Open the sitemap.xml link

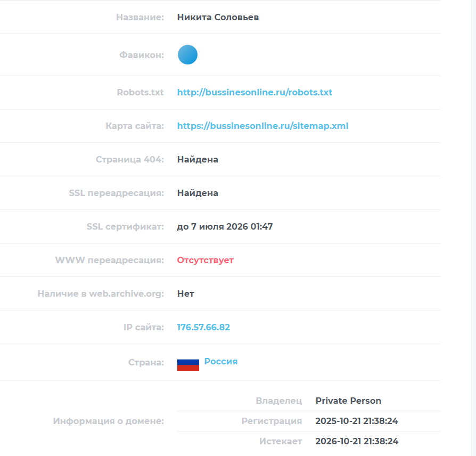[262, 126]
